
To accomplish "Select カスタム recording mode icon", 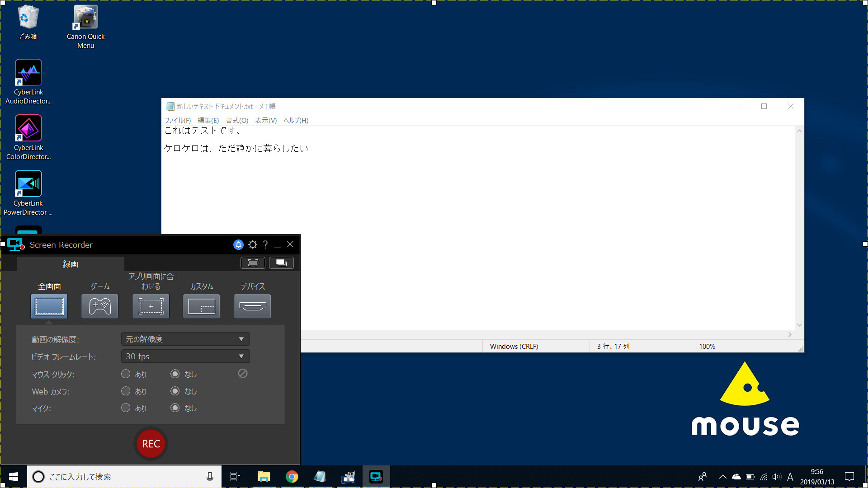I will [x=202, y=305].
